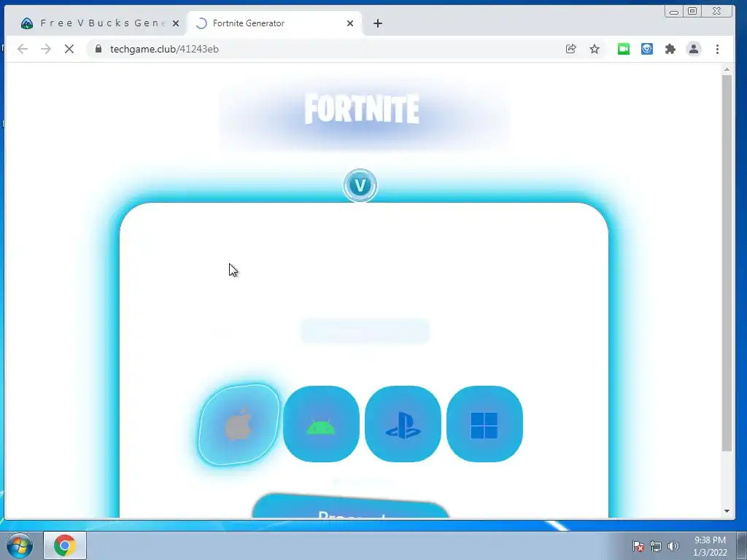This screenshot has height=560, width=747.
Task: Click the faded username input field
Action: [365, 331]
